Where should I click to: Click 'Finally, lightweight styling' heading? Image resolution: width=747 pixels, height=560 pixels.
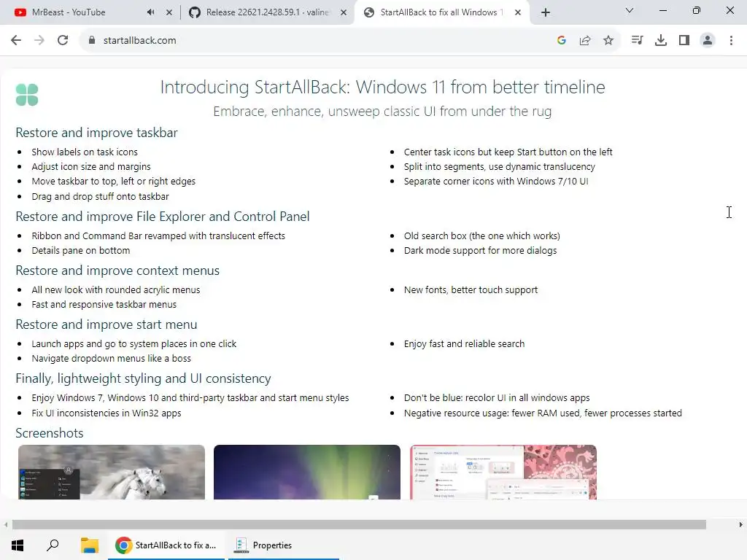tap(143, 378)
